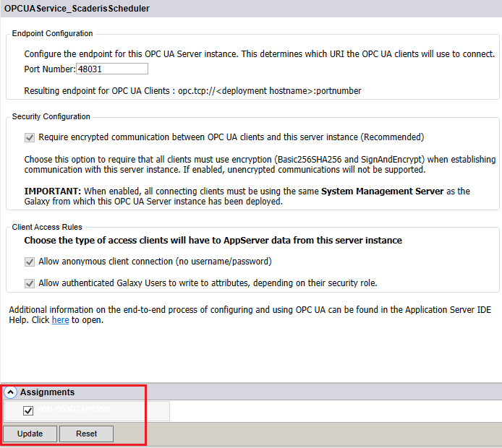Viewport: 502px width, 448px height.
Task: Open the 'here' help link
Action: point(60,320)
